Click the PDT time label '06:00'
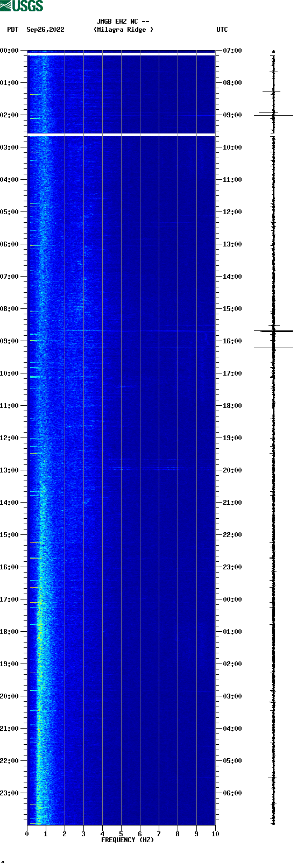Screen dimensions: 297x868 [x=10, y=244]
